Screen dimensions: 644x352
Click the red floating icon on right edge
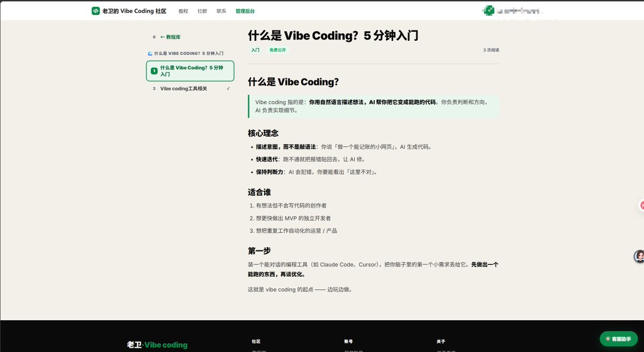pyautogui.click(x=642, y=205)
